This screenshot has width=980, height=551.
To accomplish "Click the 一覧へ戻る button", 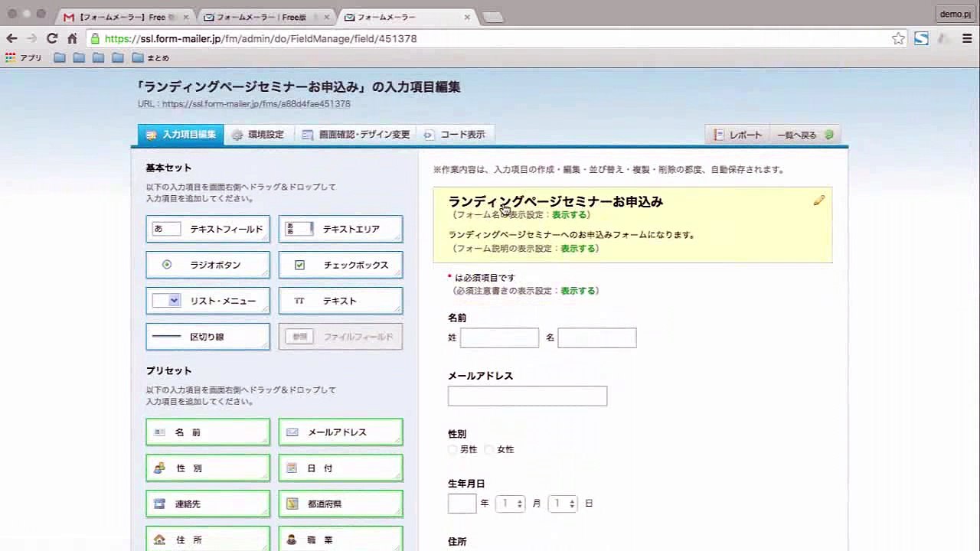I will pos(805,135).
